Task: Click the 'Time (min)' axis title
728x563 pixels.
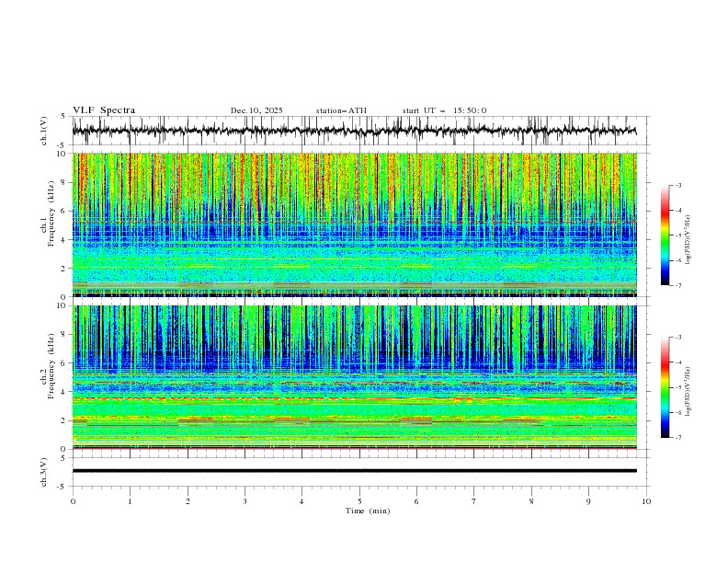Action: [x=368, y=511]
